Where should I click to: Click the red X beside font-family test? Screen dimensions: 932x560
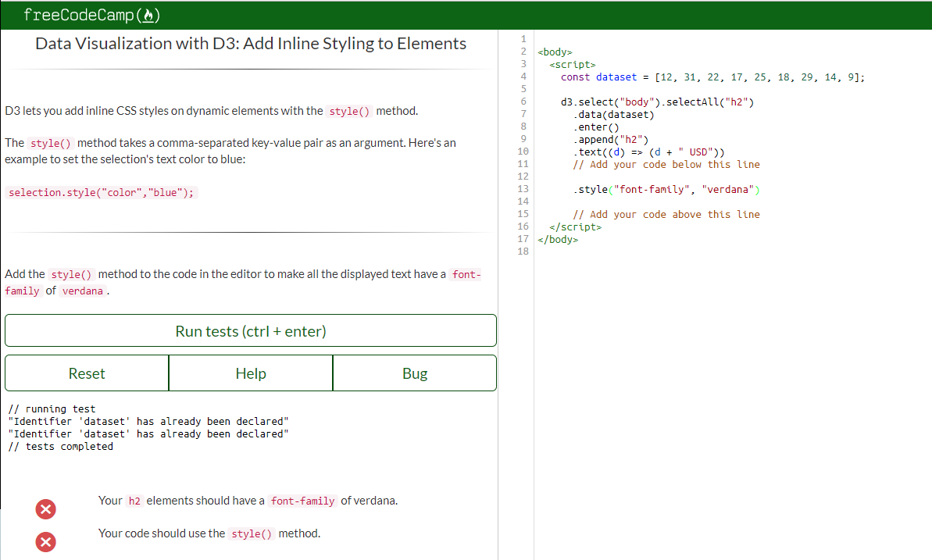click(x=45, y=508)
